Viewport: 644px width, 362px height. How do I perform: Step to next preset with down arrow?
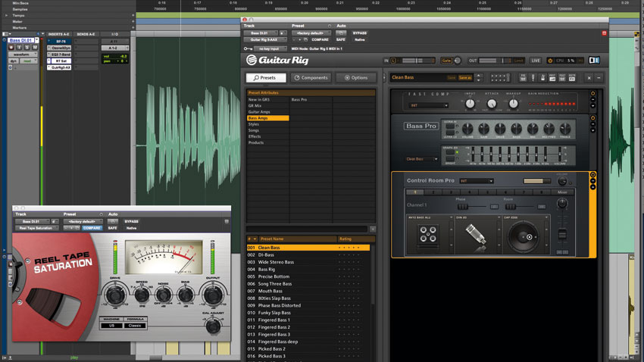479,80
